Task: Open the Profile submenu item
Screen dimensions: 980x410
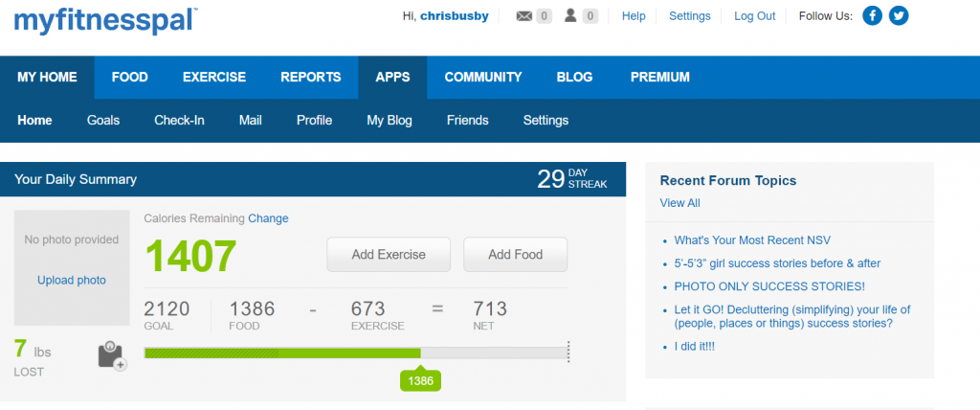Action: click(x=314, y=120)
